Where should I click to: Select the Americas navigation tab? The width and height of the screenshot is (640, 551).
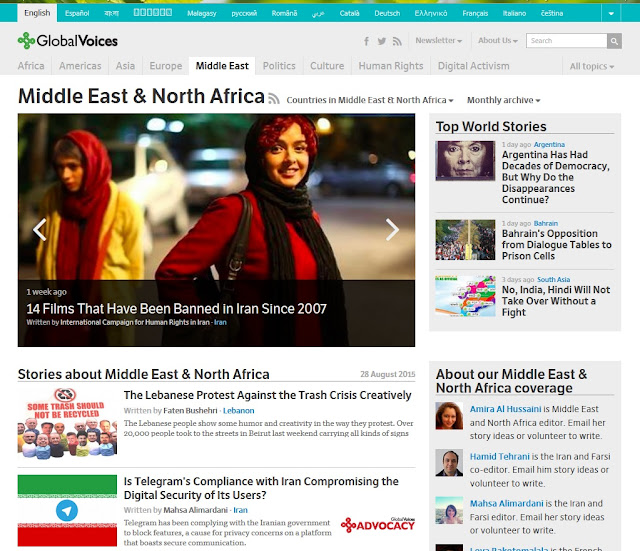tap(80, 66)
